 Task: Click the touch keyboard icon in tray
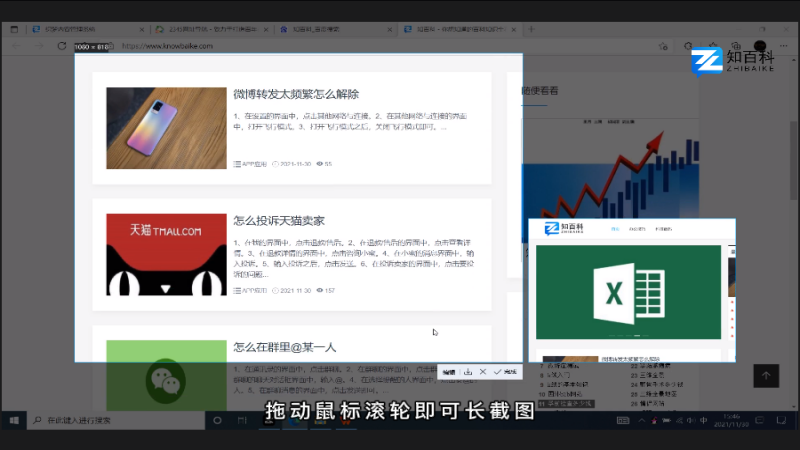(623, 420)
